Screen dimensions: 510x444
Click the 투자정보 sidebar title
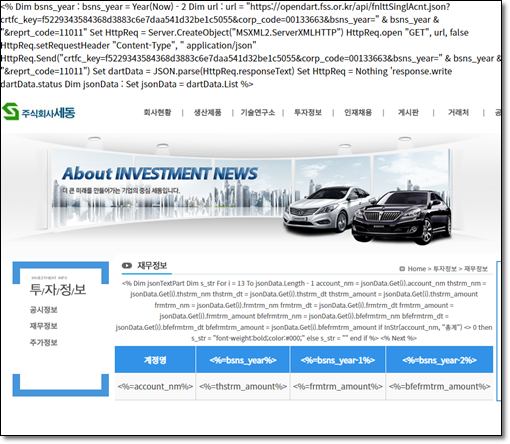tap(58, 289)
